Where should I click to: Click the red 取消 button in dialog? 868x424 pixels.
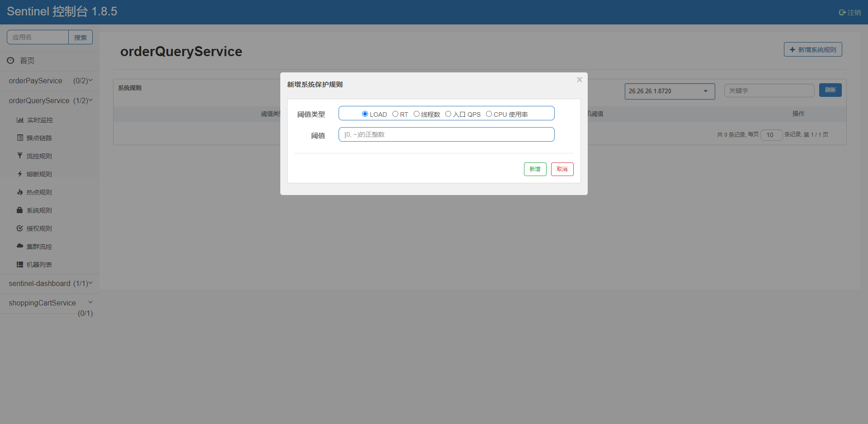click(562, 169)
